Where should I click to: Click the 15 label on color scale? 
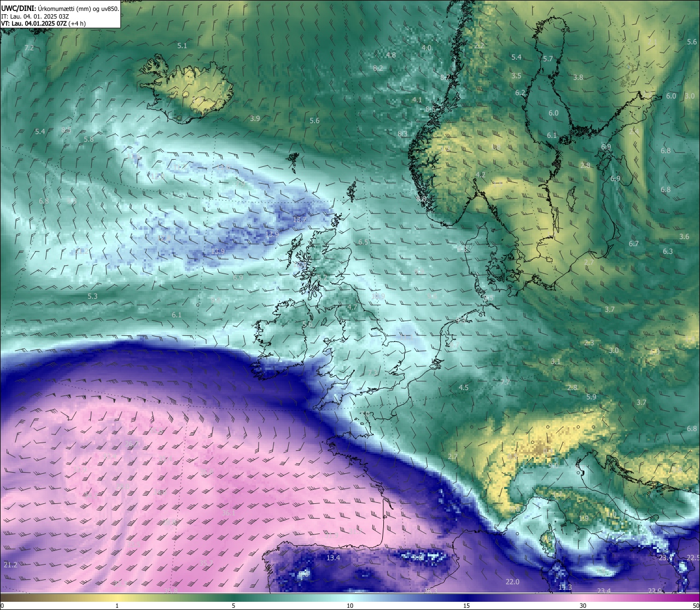coord(466,605)
